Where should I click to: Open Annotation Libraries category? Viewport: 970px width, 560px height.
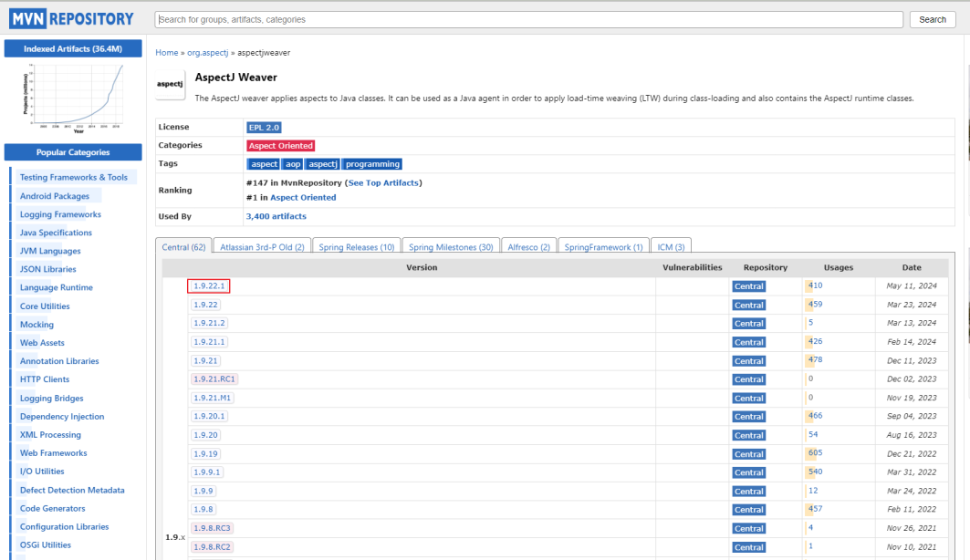pyautogui.click(x=59, y=361)
